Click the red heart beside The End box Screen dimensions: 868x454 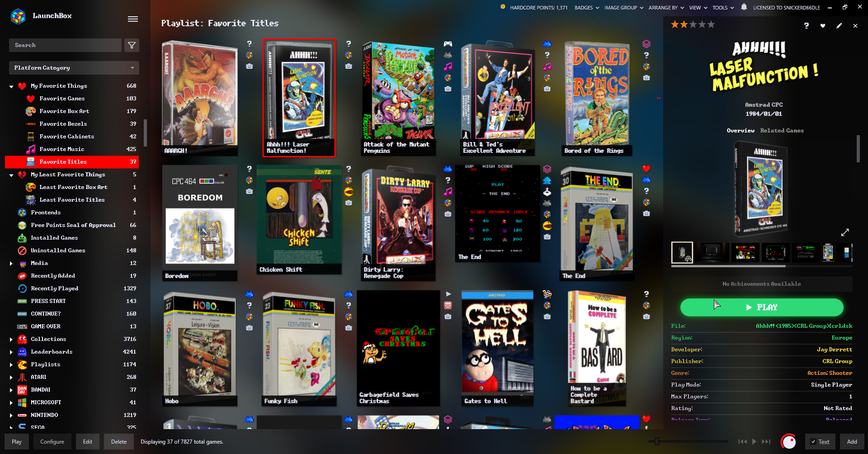click(646, 169)
